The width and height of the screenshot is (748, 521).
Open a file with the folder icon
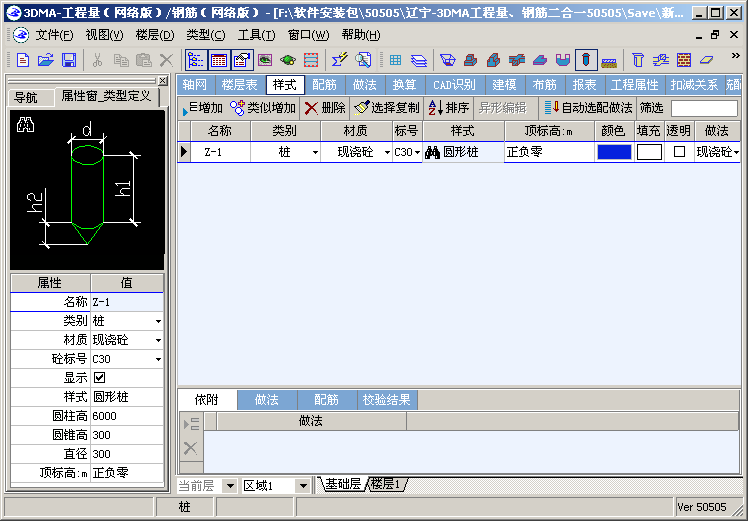45,60
